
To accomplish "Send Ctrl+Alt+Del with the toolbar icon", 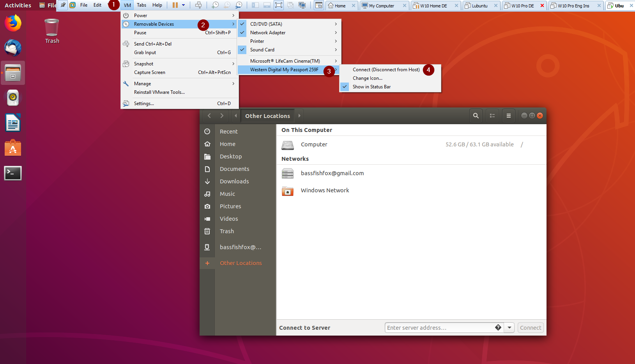I will [199, 5].
